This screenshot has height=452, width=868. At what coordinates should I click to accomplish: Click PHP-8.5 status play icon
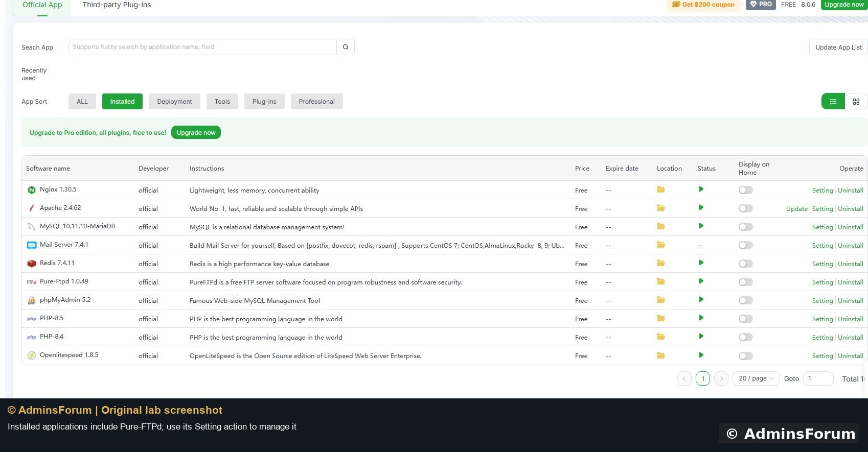[x=701, y=318]
